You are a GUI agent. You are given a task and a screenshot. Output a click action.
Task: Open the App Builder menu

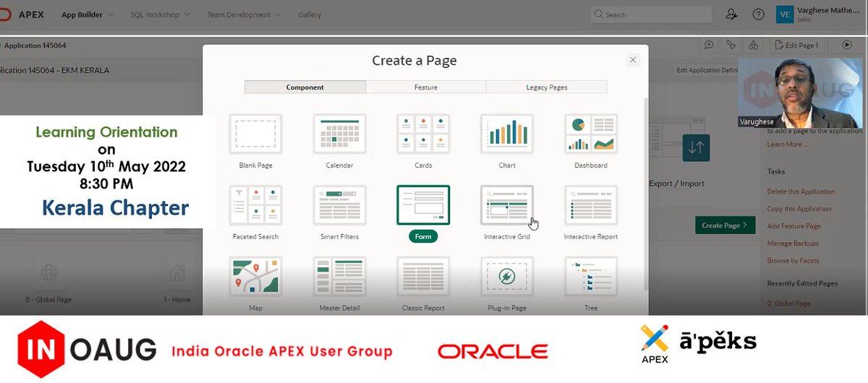tap(87, 14)
